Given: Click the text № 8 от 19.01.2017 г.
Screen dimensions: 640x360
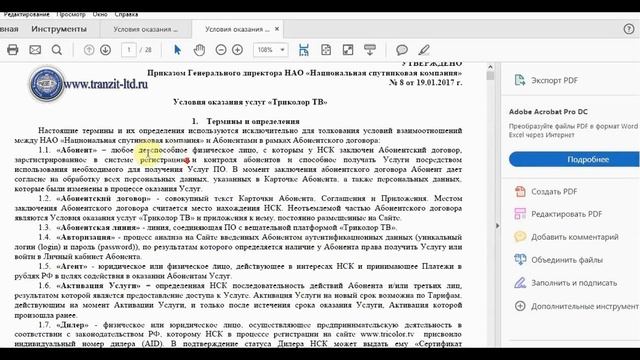Looking at the screenshot, I should (426, 82).
